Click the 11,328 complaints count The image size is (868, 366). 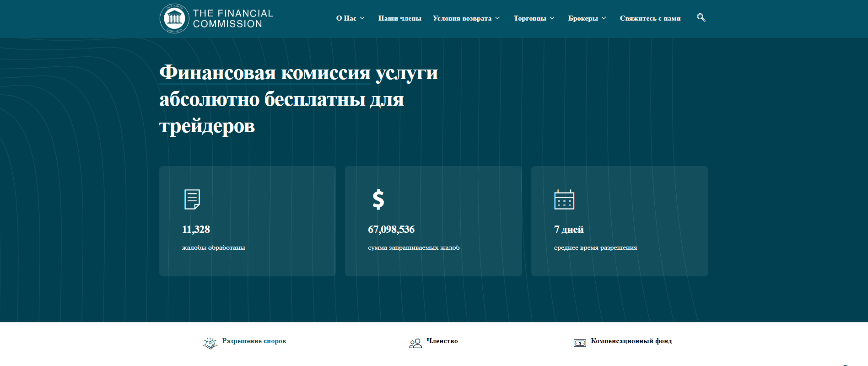coord(196,229)
